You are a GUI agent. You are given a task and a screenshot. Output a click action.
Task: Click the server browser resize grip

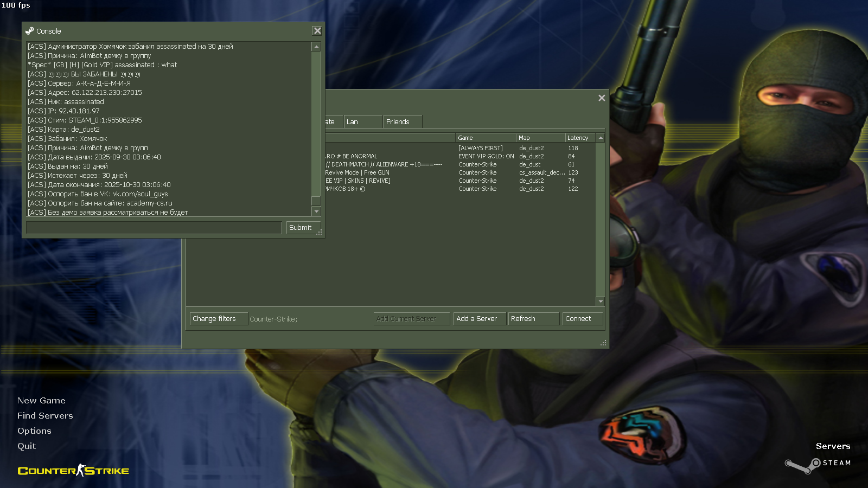603,343
